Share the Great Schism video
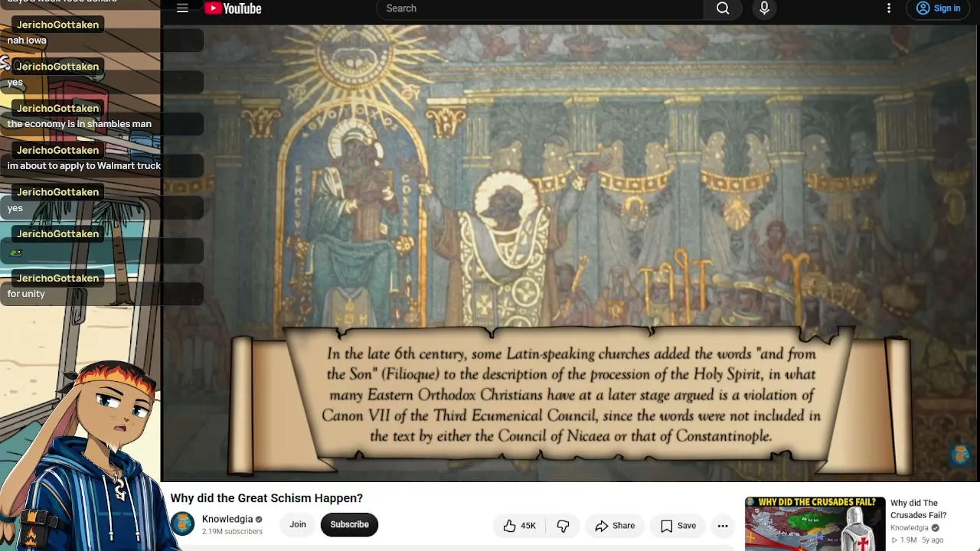 (615, 526)
